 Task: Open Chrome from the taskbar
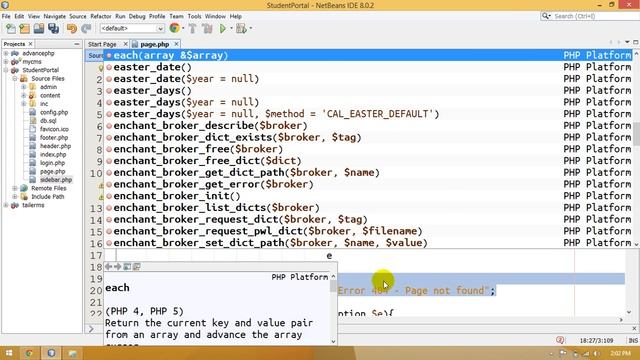[x=29, y=353]
